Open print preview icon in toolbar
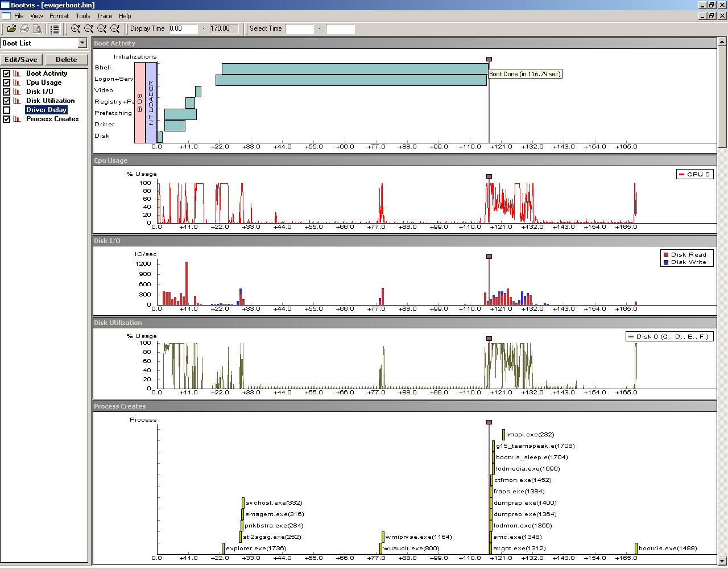The width and height of the screenshot is (728, 569). tap(37, 28)
